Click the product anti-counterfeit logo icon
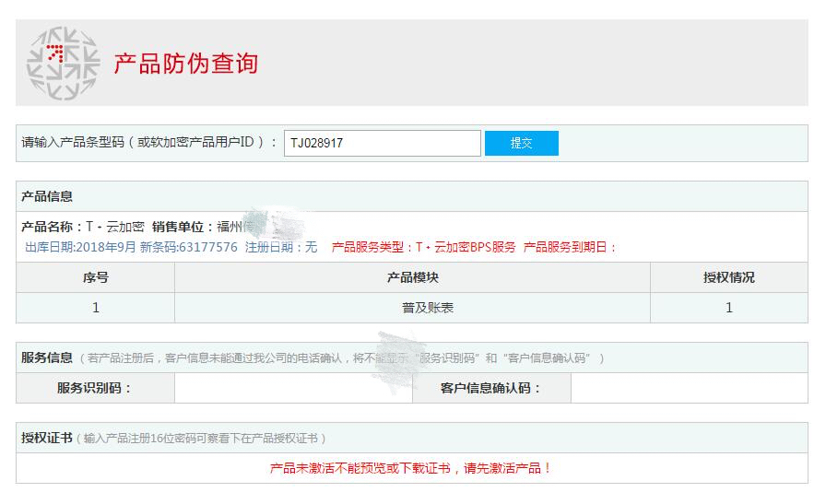This screenshot has height=504, width=826. [64, 64]
